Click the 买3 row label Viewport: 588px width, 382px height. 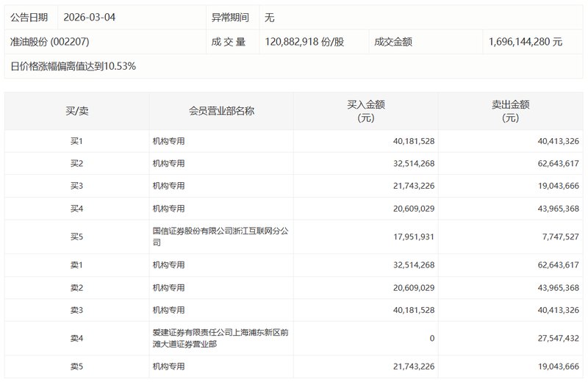(x=77, y=186)
